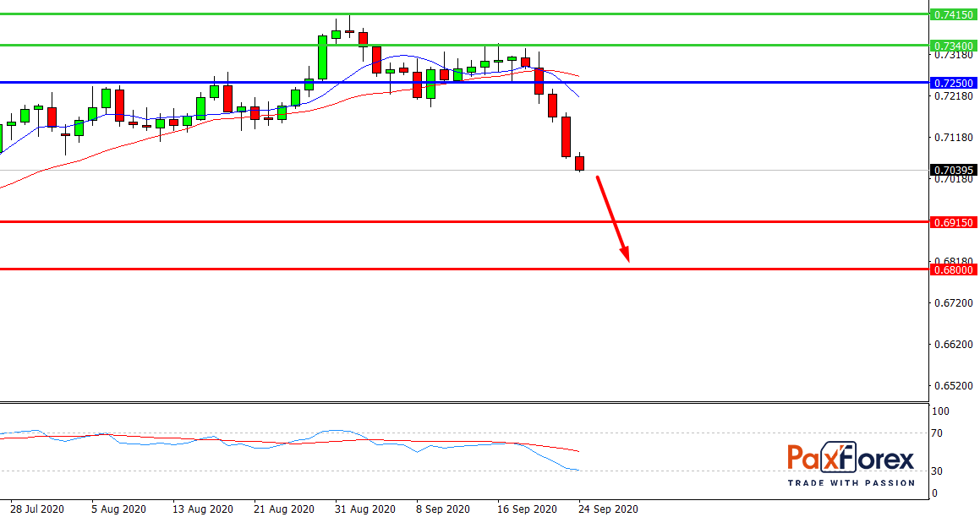Click the 0.74150 green price label

(x=953, y=14)
